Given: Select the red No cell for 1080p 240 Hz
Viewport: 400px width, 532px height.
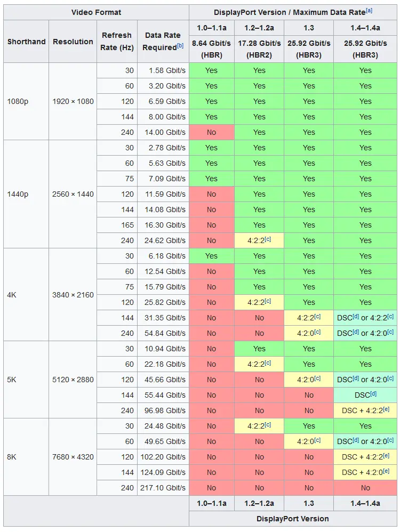Looking at the screenshot, I should (x=212, y=132).
